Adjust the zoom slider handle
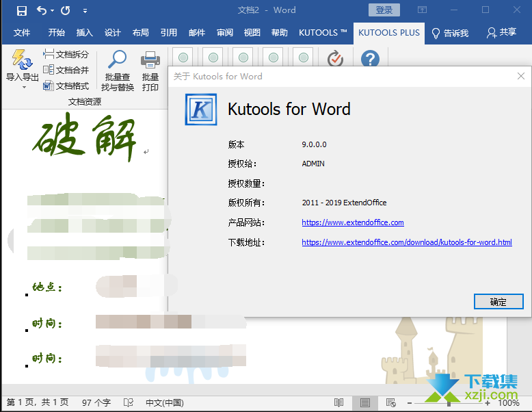Screen dimensions: 532x412 click(x=449, y=403)
